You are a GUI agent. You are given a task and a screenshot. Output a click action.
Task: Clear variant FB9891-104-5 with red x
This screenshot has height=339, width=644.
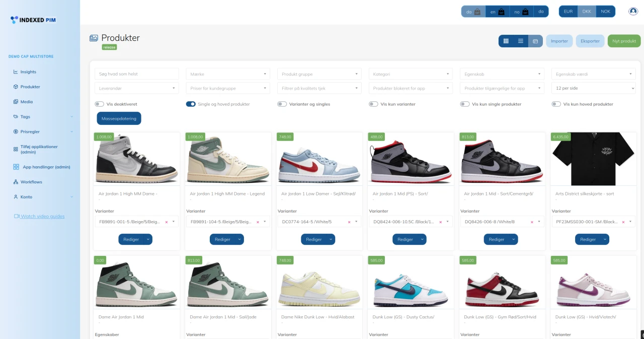click(258, 222)
